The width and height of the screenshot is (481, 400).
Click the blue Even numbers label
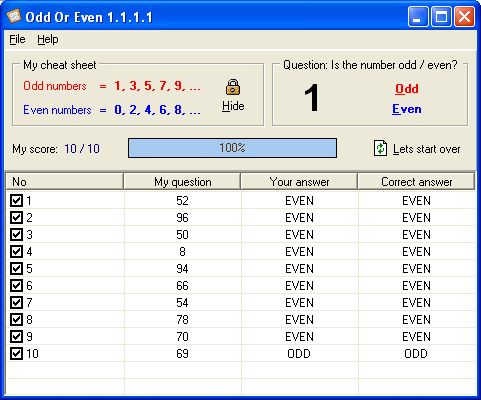(x=57, y=110)
